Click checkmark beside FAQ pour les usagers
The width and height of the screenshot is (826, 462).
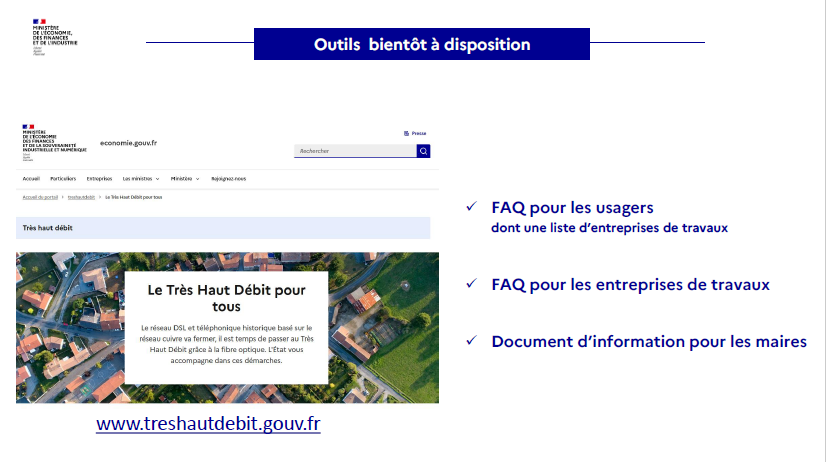[x=471, y=208]
